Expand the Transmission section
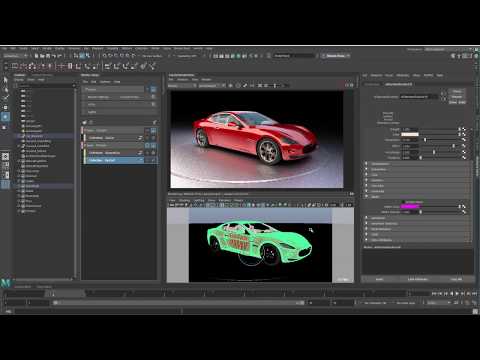This screenshot has height=360, width=480. [x=418, y=164]
